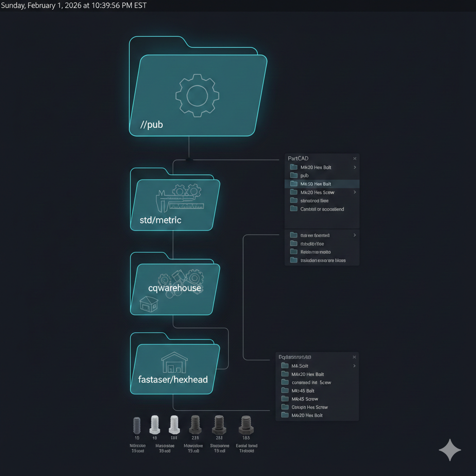476x476 pixels.
Task: Click the gear icon on the //pub folder
Action: tap(197, 96)
